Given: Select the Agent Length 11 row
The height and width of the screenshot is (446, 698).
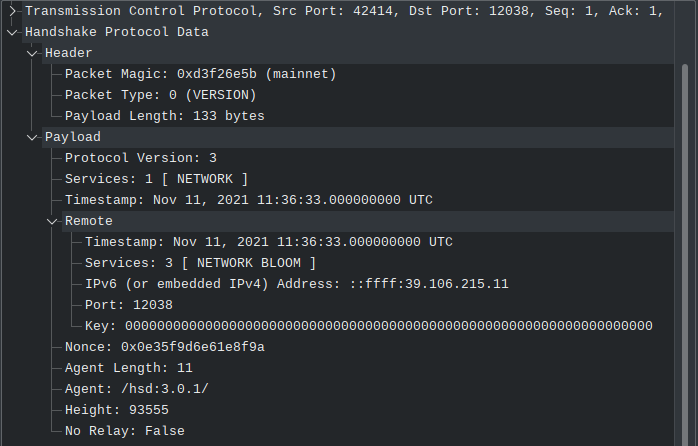Looking at the screenshot, I should 128,368.
